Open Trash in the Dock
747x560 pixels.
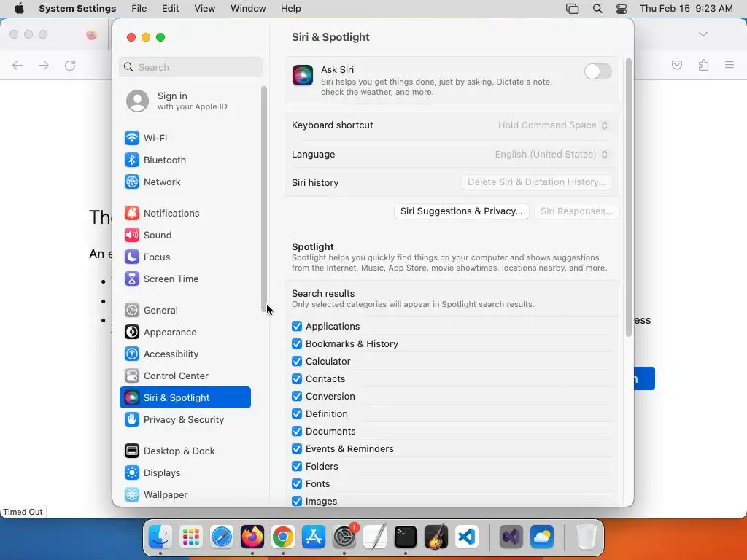(x=586, y=537)
